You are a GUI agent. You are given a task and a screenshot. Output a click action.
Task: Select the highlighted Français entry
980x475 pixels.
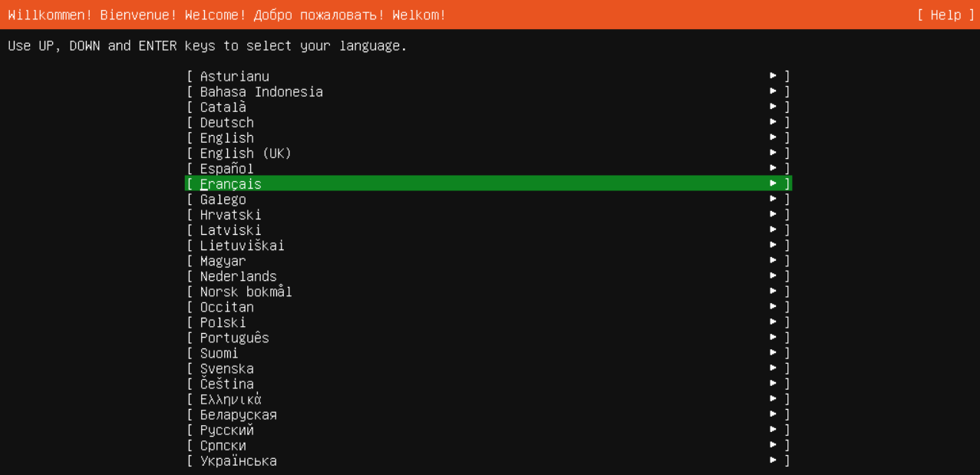tap(230, 183)
